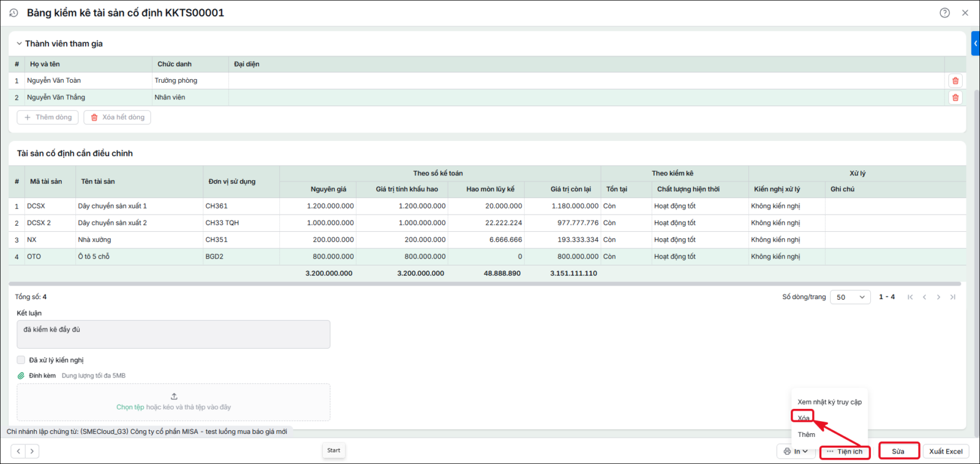Click the history icon beside the title
The image size is (980, 464).
coord(13,13)
